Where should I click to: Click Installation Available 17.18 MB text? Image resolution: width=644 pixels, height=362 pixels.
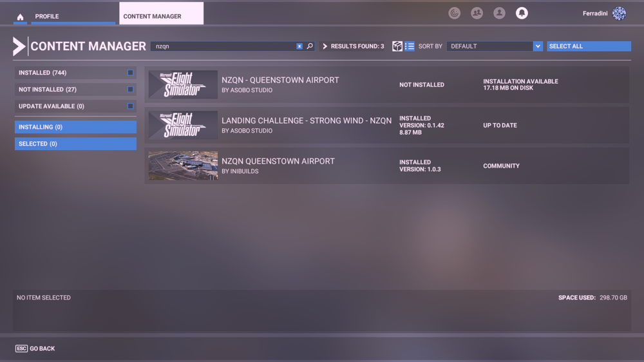[x=520, y=84]
